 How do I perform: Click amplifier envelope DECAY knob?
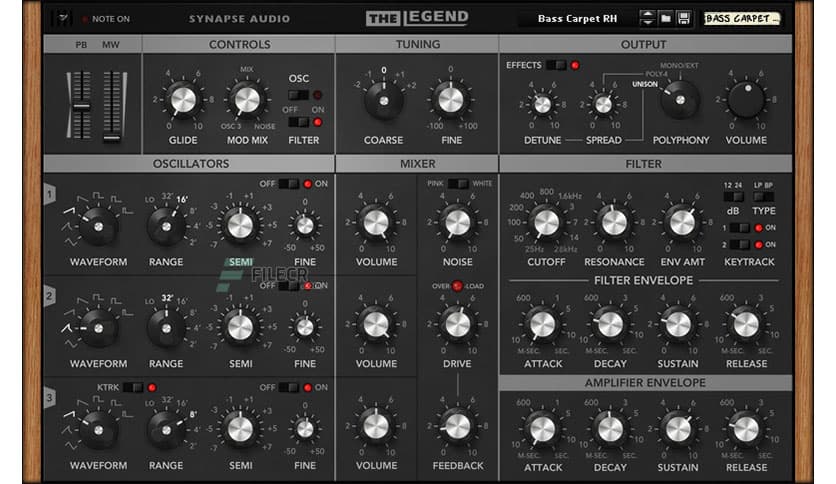click(x=610, y=429)
